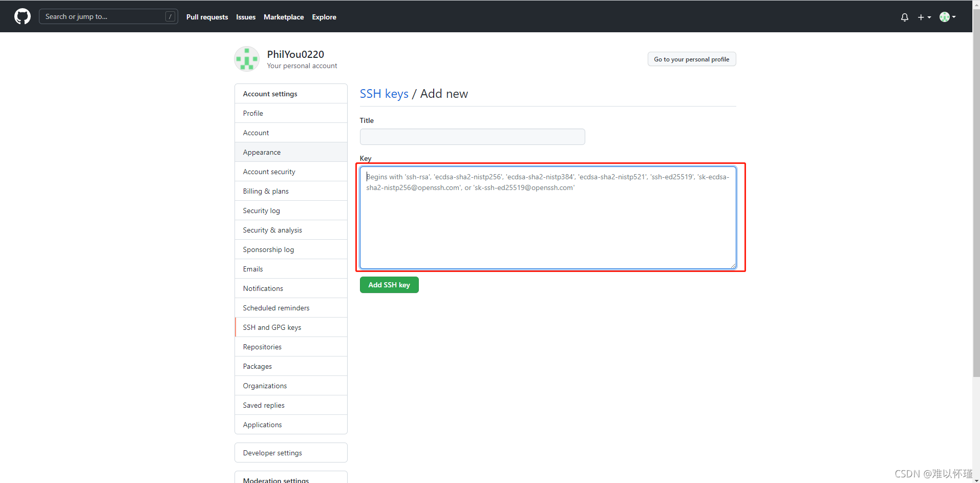Image resolution: width=980 pixels, height=483 pixels.
Task: Open Explore in top nav
Action: coord(324,17)
